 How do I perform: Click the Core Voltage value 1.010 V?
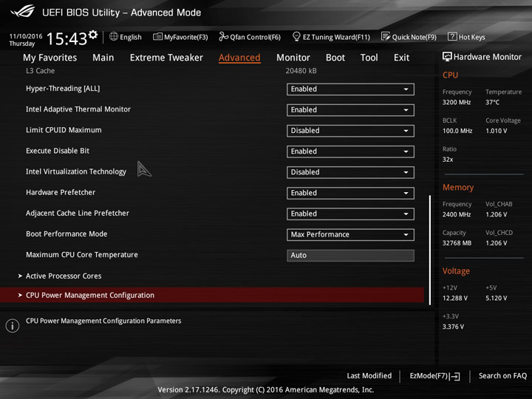[496, 131]
